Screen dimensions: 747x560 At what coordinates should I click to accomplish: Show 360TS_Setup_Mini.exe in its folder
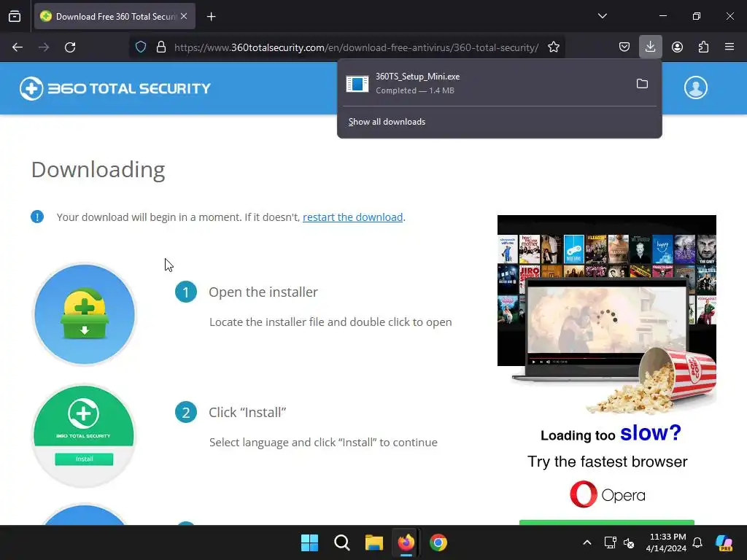pyautogui.click(x=642, y=84)
